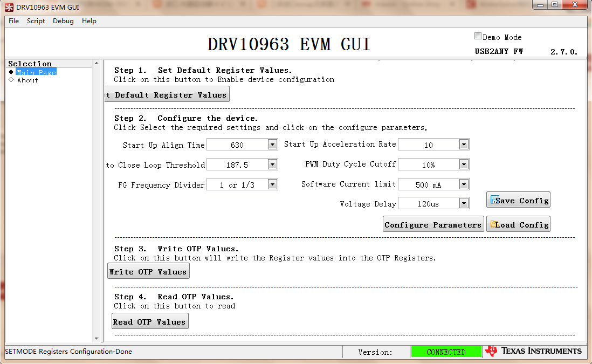Viewport: 592px width, 364px height.
Task: Expand Start Up Acceleration Rate dropdown arrow
Action: 464,144
